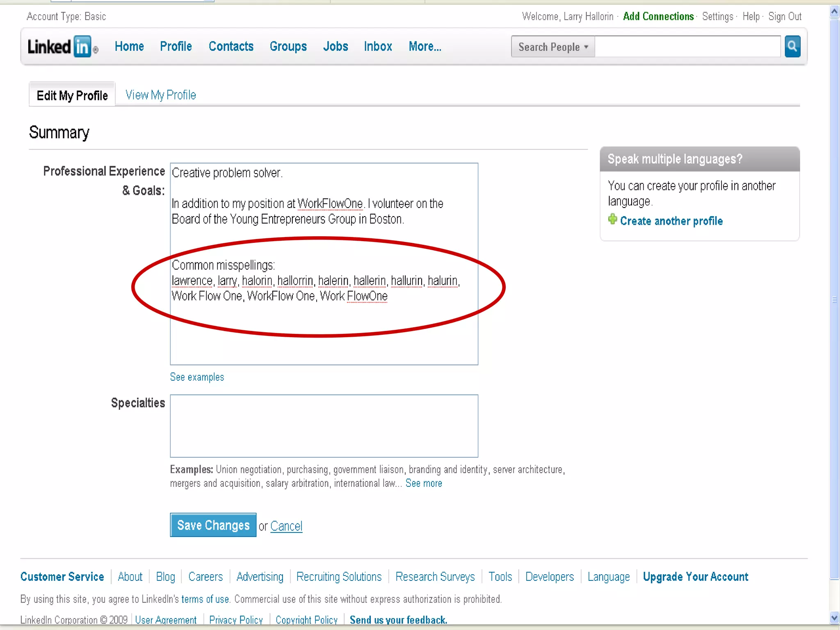Click the scrollbar up arrow
This screenshot has height=630, width=840.
click(834, 12)
